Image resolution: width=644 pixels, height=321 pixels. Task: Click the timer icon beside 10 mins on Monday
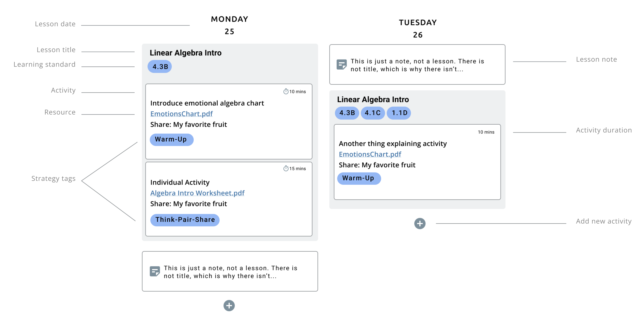[286, 92]
